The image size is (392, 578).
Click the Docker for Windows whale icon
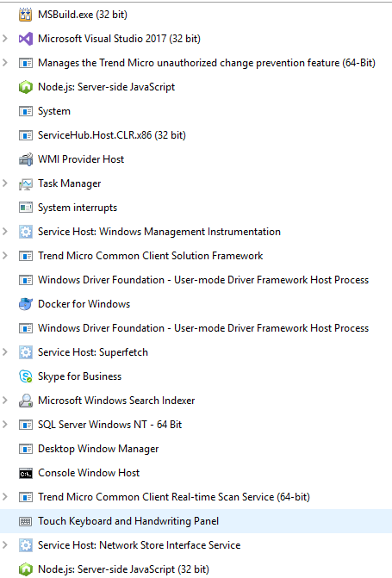[26, 304]
